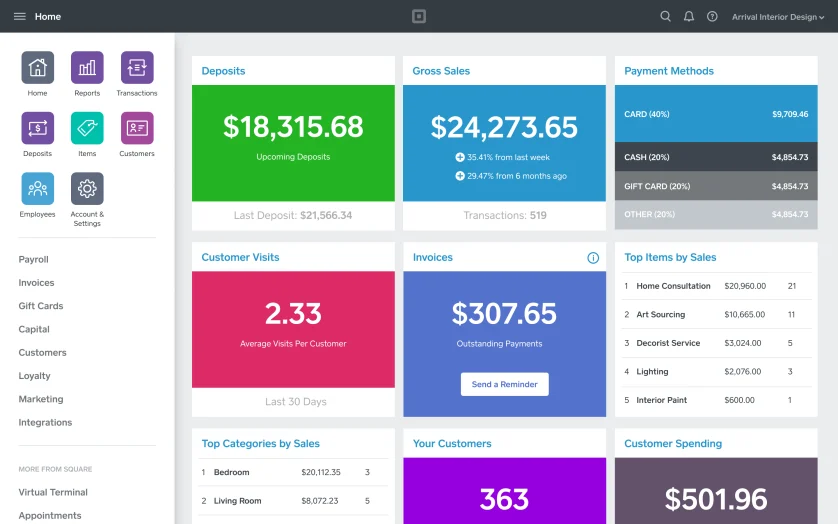Select the Home Consultation item row

tap(717, 286)
